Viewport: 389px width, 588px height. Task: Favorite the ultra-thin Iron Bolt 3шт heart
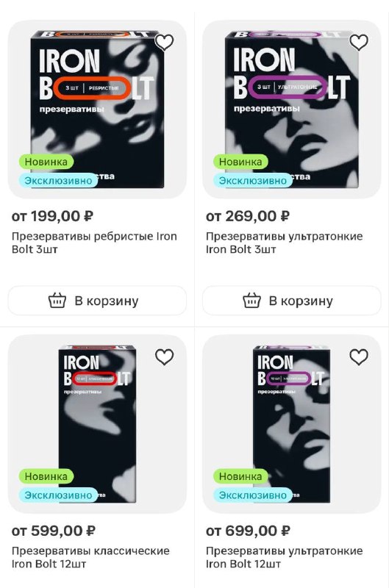359,42
